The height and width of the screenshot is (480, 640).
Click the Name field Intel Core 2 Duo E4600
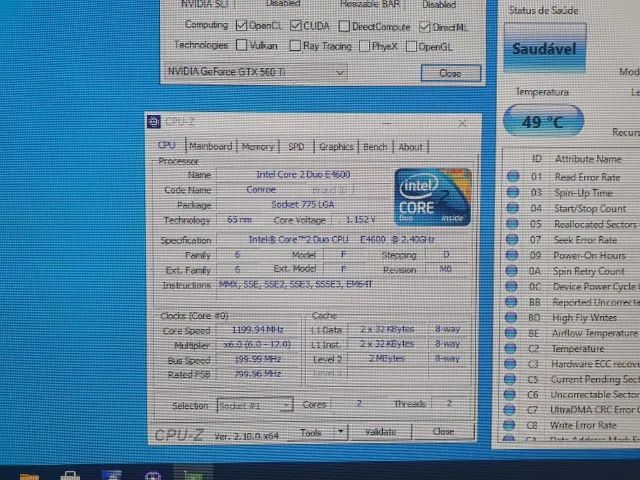[303, 174]
